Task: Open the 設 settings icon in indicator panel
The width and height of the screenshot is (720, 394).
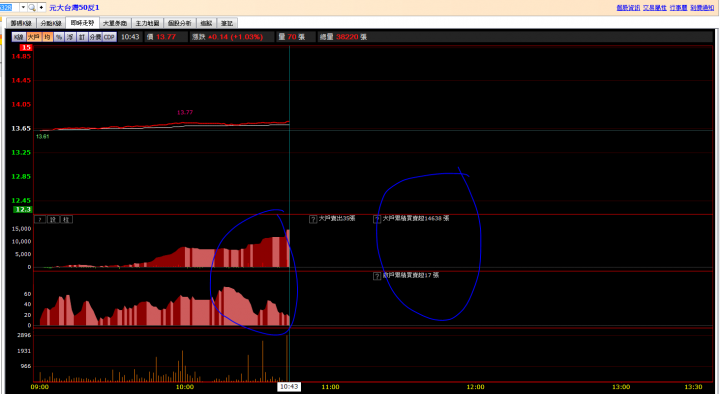Action: tap(53, 220)
